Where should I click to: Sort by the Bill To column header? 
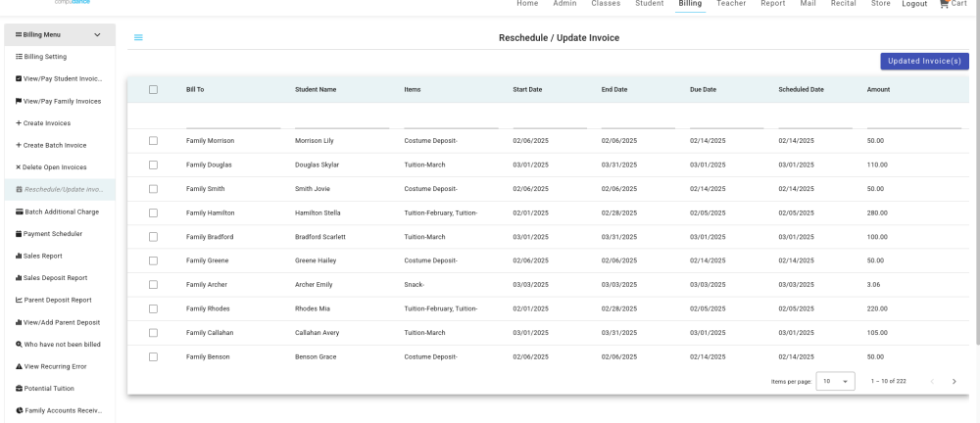pos(195,89)
